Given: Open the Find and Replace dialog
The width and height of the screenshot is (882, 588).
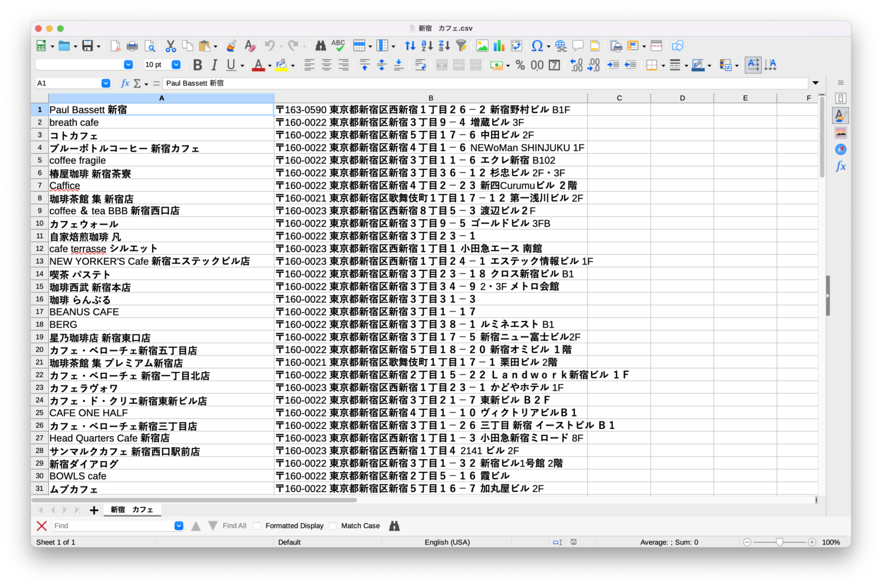Looking at the screenshot, I should click(x=320, y=45).
